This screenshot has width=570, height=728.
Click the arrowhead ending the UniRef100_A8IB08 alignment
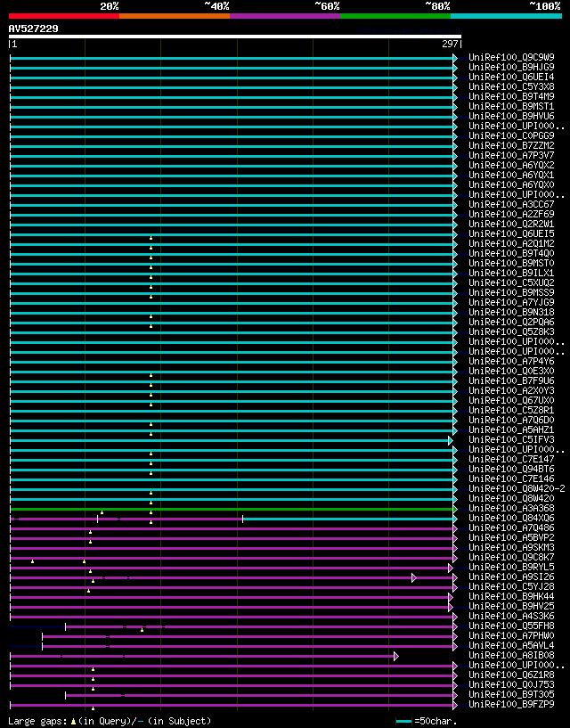396,656
